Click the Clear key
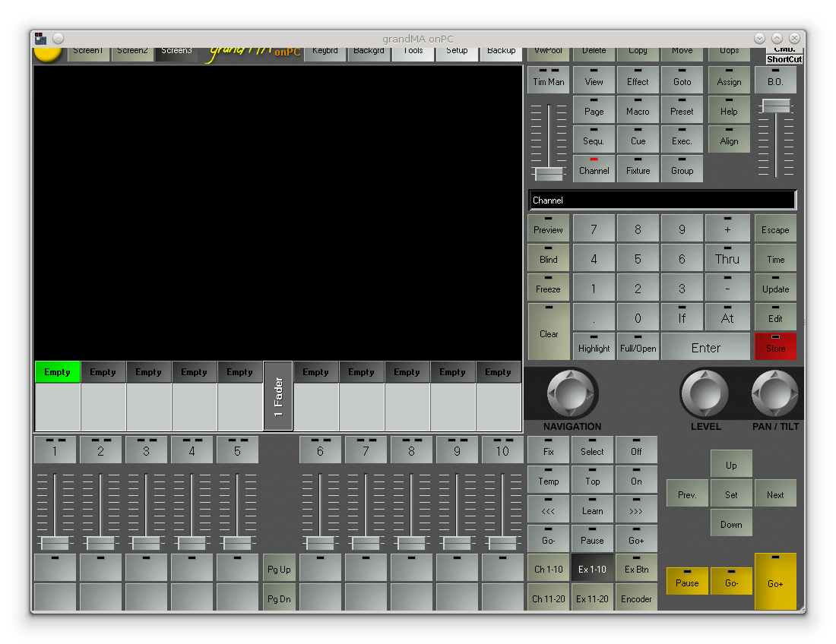 (548, 332)
